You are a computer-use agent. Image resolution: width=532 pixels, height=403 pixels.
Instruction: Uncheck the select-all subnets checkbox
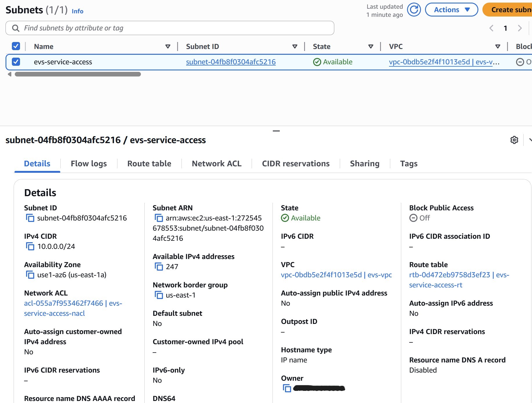coord(16,46)
